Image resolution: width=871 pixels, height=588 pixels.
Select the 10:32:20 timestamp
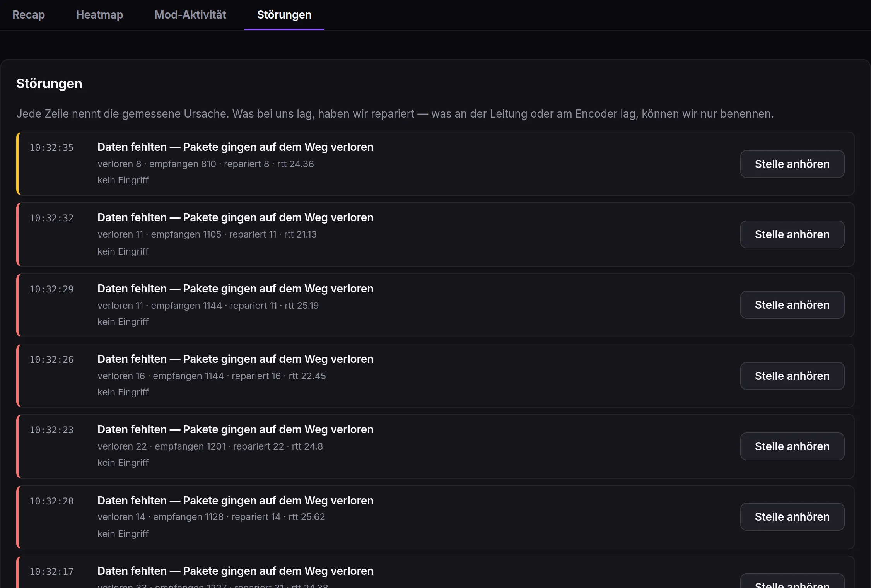coord(51,501)
